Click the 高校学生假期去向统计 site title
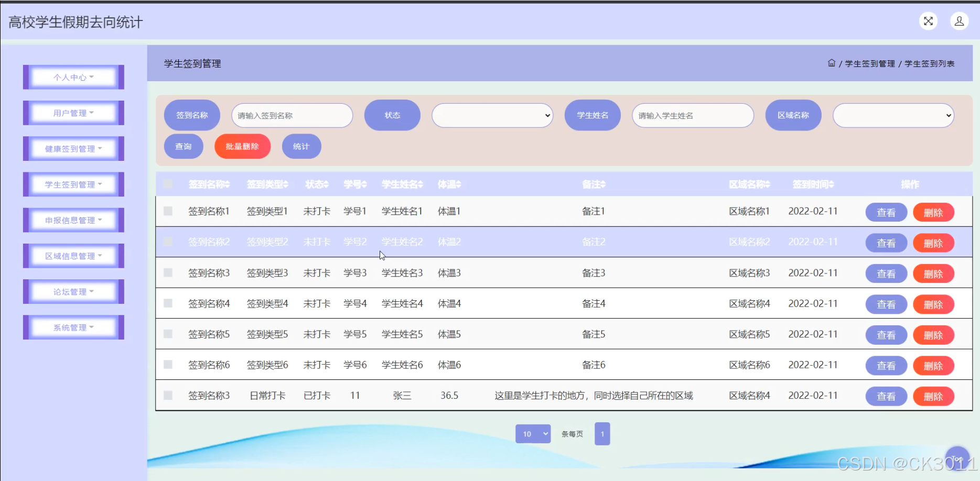 (76, 22)
